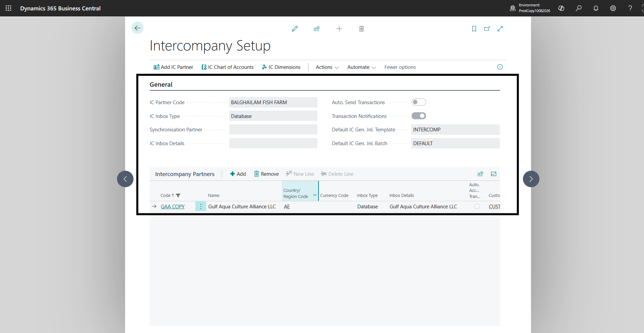644x333 pixels.
Task: Click the search magnifier icon
Action: click(x=578, y=8)
